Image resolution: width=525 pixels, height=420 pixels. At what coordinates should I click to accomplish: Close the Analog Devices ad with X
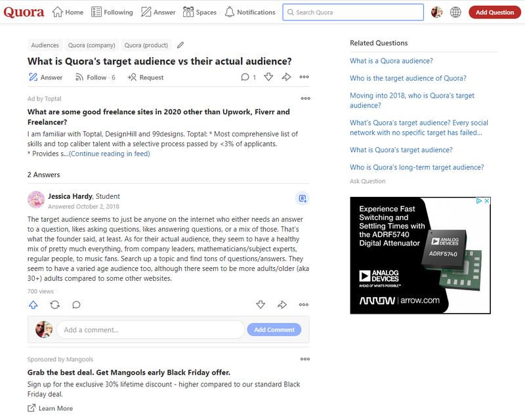pyautogui.click(x=487, y=201)
